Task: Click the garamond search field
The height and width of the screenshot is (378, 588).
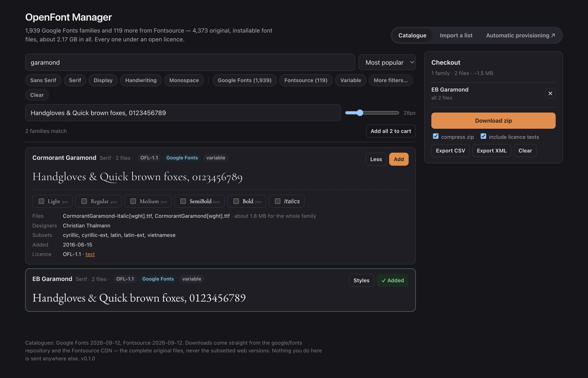Action: [x=190, y=62]
